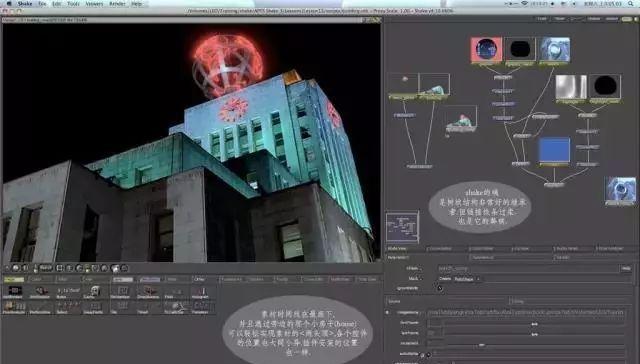Open the Viewers menu
Viewport: 640px width, 364px height.
(x=94, y=4)
